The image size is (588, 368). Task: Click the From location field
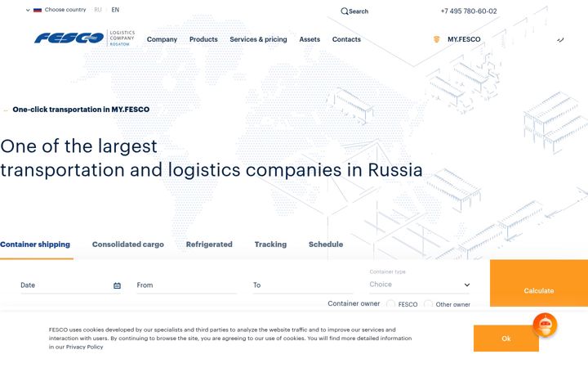[x=187, y=285]
